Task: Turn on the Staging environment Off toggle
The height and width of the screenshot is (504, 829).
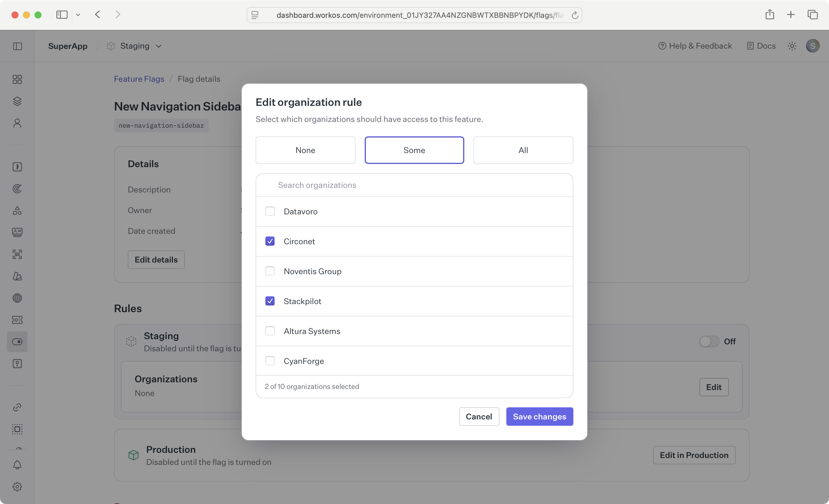Action: pos(709,341)
